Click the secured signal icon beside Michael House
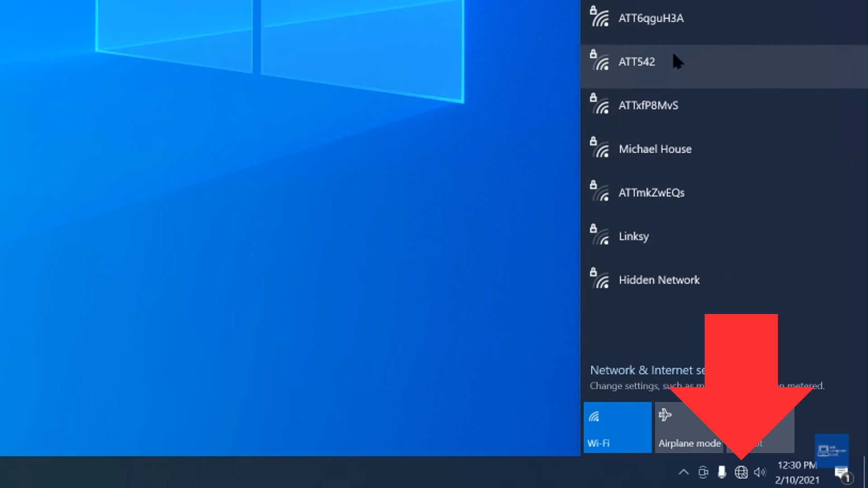The image size is (868, 488). 599,147
